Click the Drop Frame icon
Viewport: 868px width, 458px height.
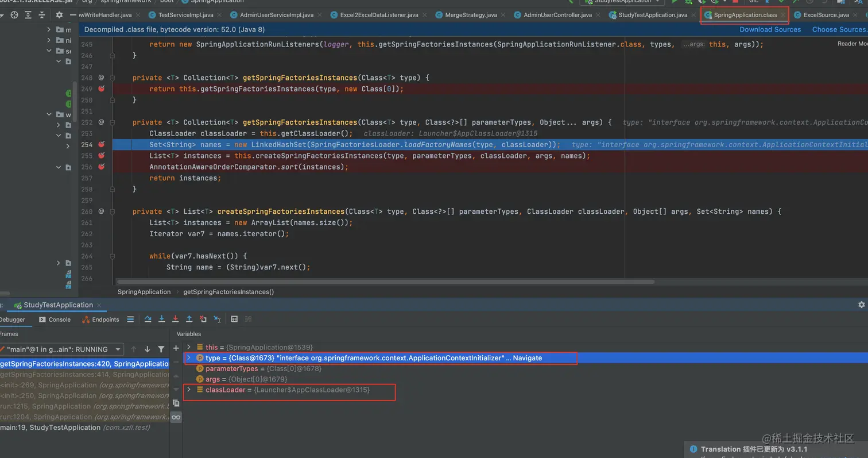[x=203, y=320]
